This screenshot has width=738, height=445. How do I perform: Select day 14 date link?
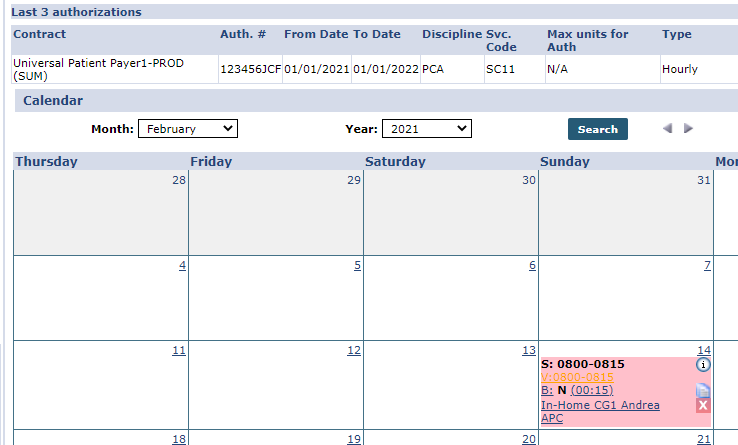point(704,350)
